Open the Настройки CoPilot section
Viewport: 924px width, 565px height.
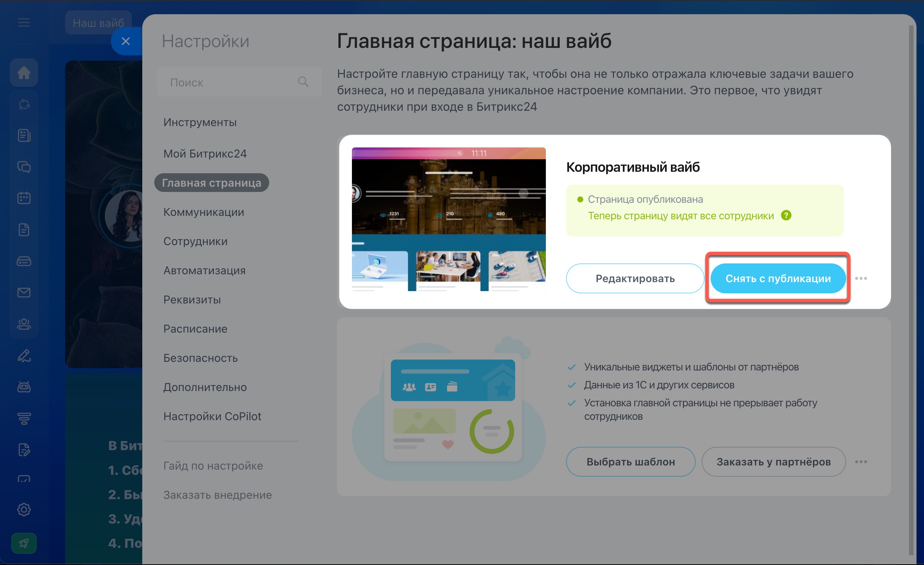tap(212, 416)
